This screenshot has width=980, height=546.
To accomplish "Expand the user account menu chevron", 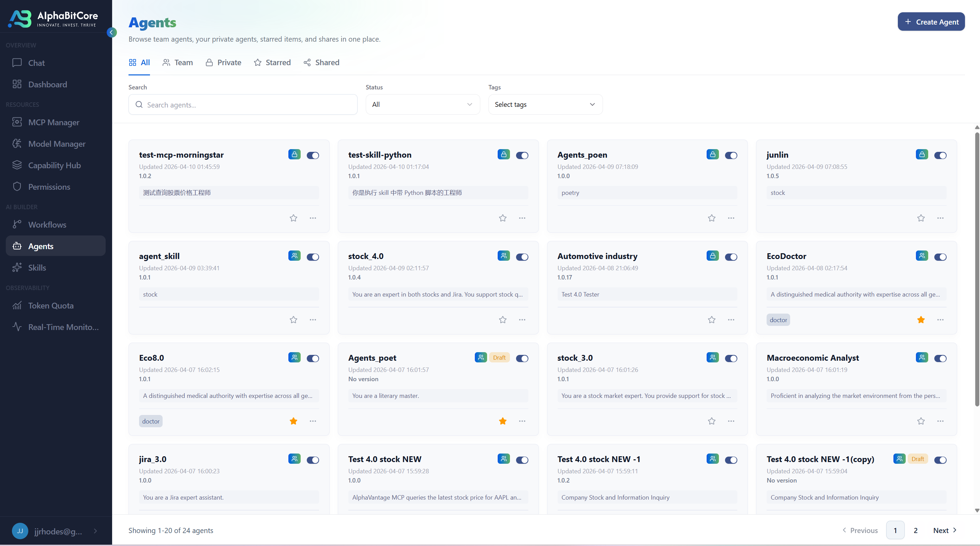I will click(95, 531).
